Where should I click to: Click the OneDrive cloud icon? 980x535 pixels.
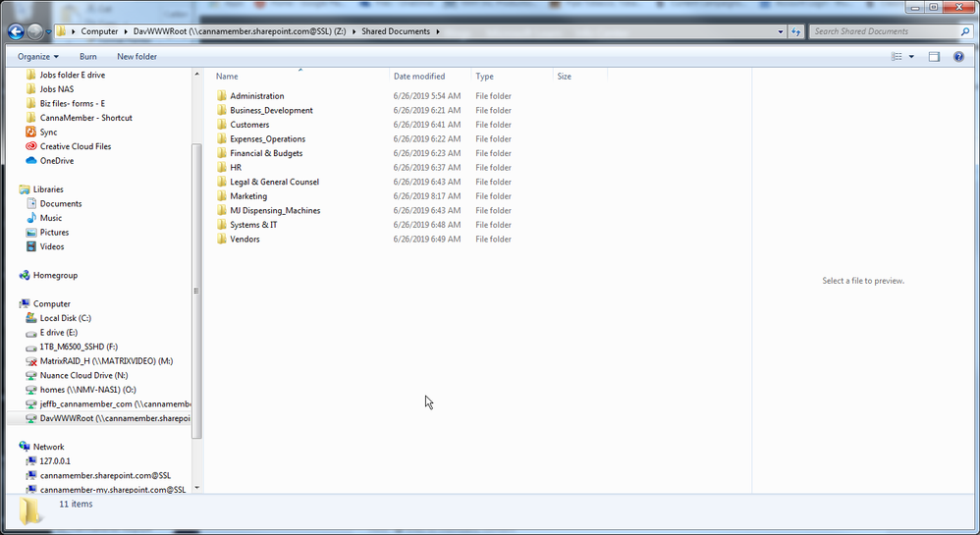30,161
